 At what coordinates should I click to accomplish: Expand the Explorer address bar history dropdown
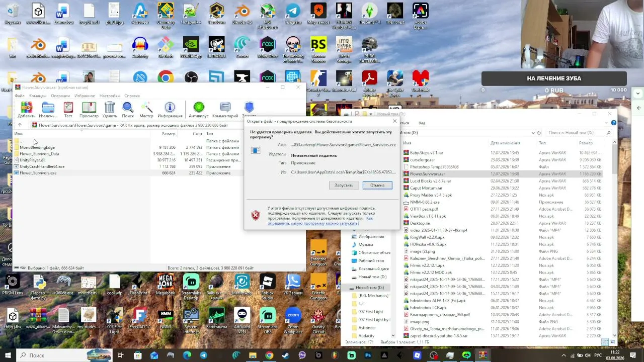tap(533, 133)
